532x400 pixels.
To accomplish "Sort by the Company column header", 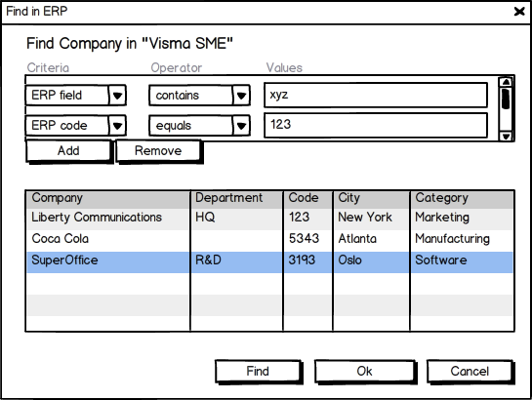I will tap(108, 199).
